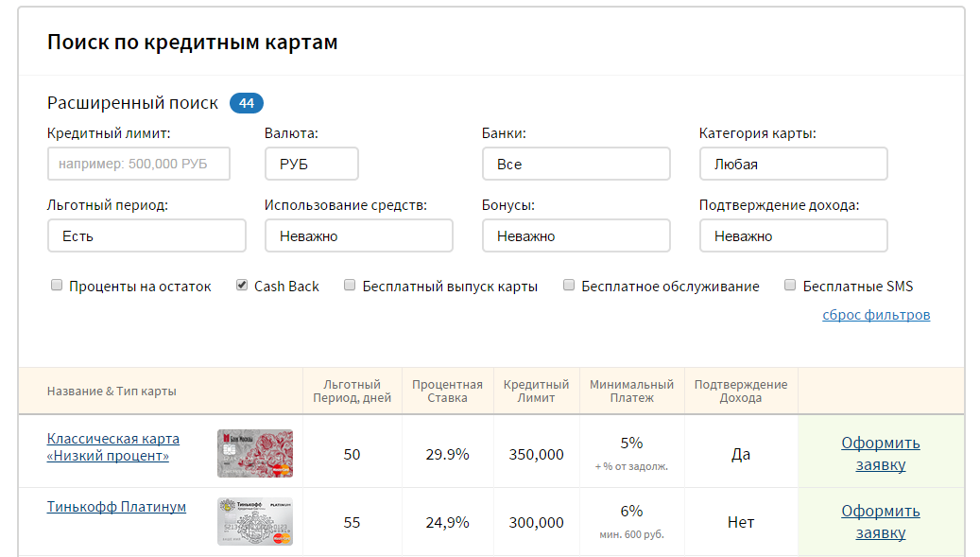Viewport: 980px width, 557px height.
Task: Click the Кредитный лимит input field
Action: (x=139, y=164)
